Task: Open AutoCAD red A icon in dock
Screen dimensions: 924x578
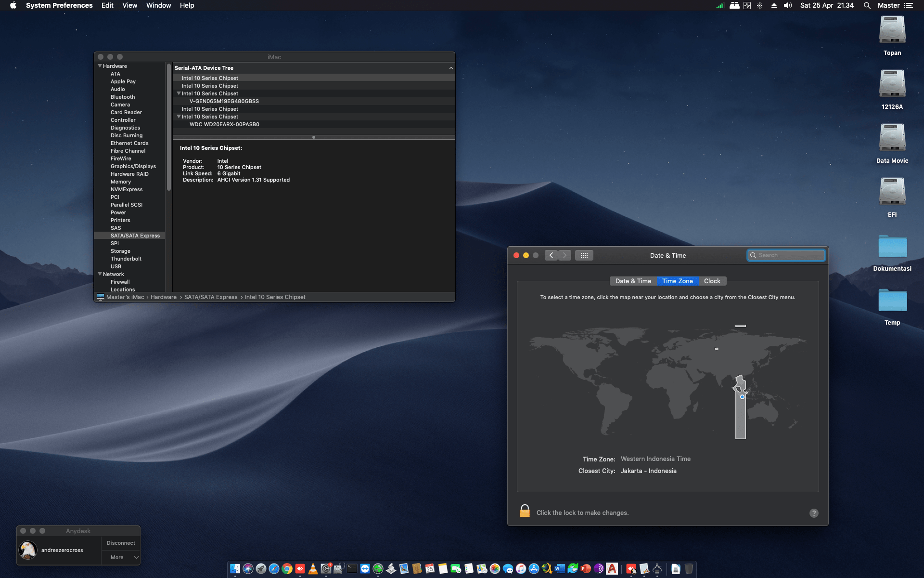Action: point(612,569)
